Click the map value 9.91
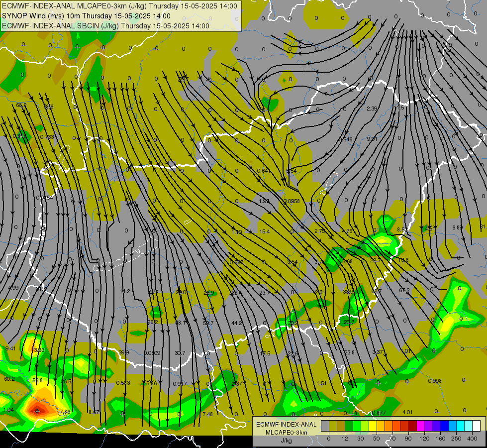The image size is (487, 448). coord(372,139)
